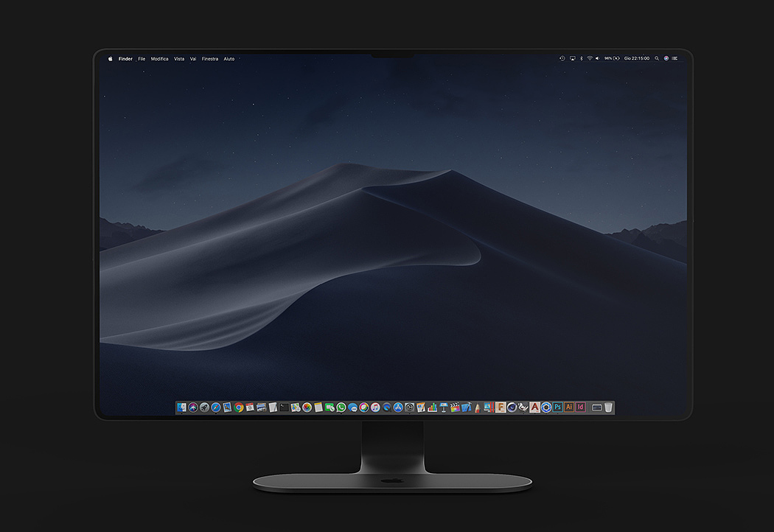Open Messages blue bubble icon
The width and height of the screenshot is (774, 532).
352,407
